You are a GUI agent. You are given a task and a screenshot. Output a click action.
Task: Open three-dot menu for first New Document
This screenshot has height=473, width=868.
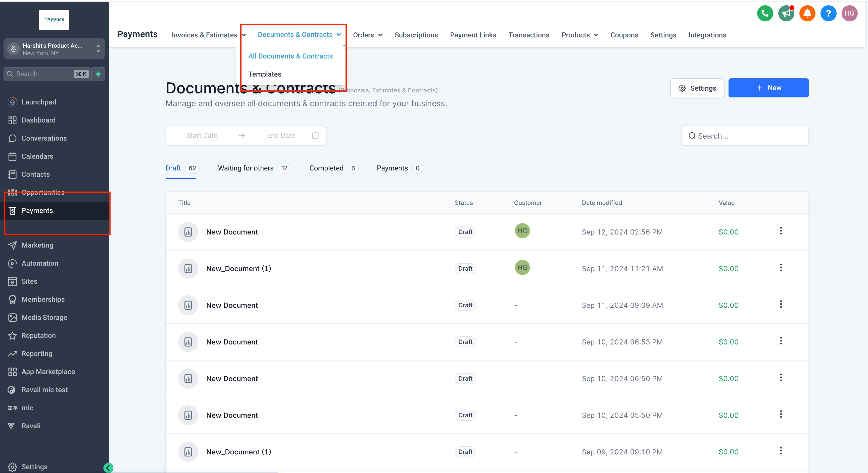[781, 231]
